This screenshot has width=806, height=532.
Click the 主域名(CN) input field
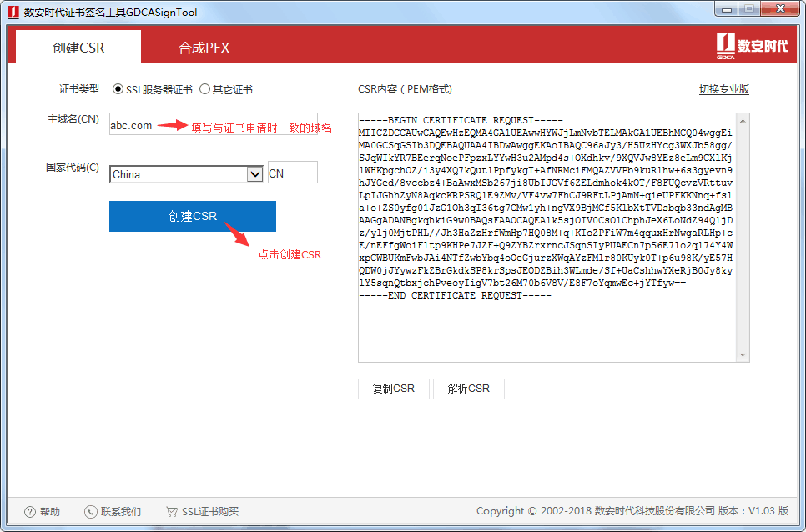tap(214, 124)
